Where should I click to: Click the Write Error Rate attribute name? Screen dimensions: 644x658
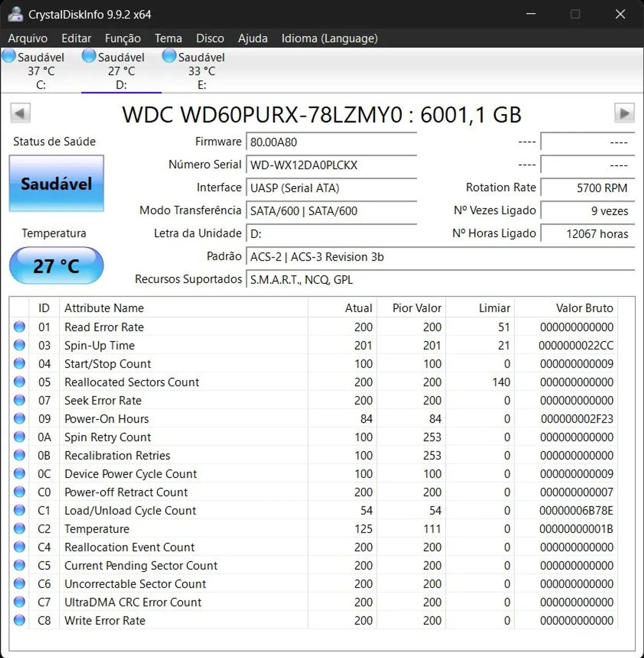(x=105, y=620)
